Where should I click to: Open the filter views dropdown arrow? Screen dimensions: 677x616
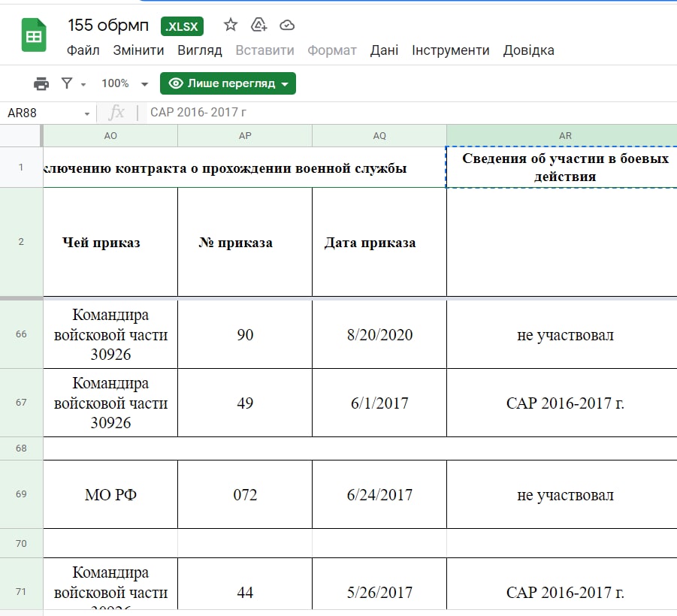83,84
